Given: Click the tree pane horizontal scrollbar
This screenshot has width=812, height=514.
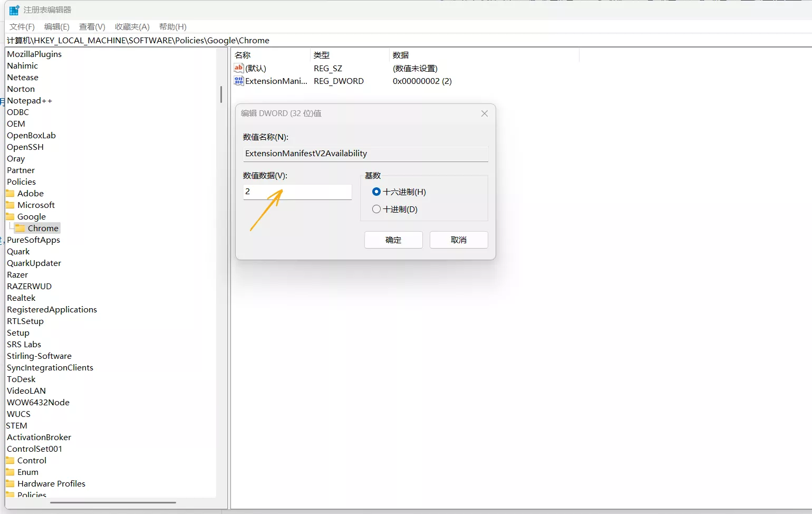Looking at the screenshot, I should [x=113, y=502].
